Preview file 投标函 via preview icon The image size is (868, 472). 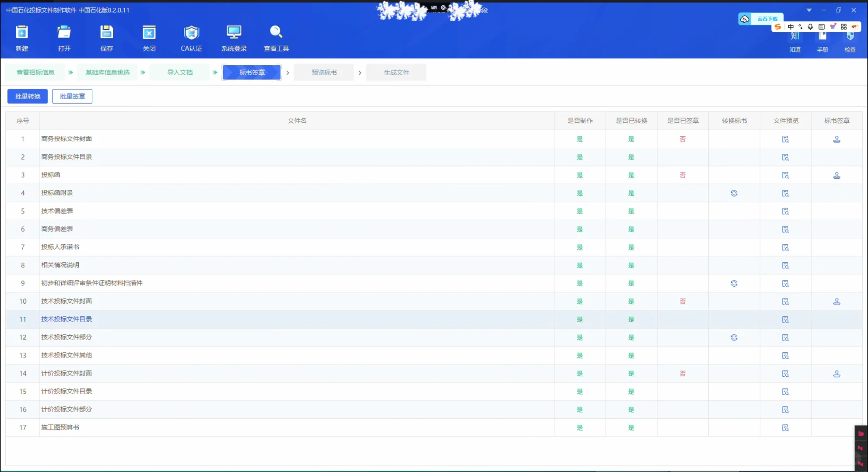click(785, 175)
